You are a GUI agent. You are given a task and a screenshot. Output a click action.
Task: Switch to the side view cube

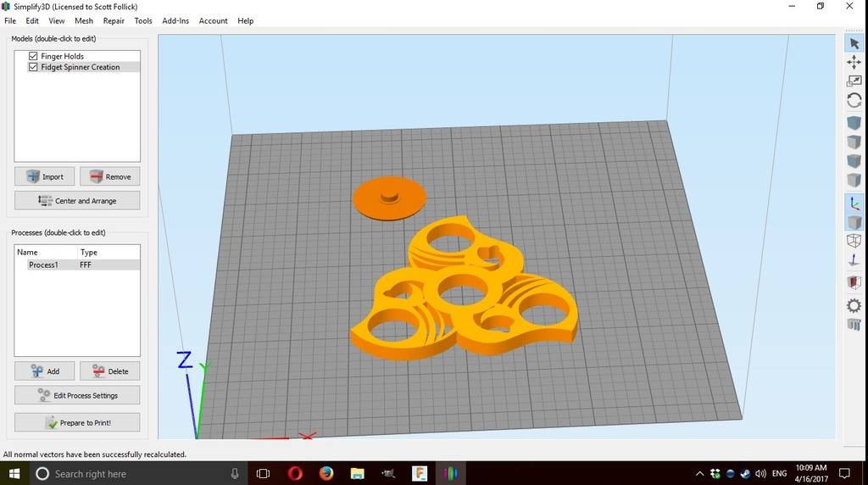click(854, 180)
